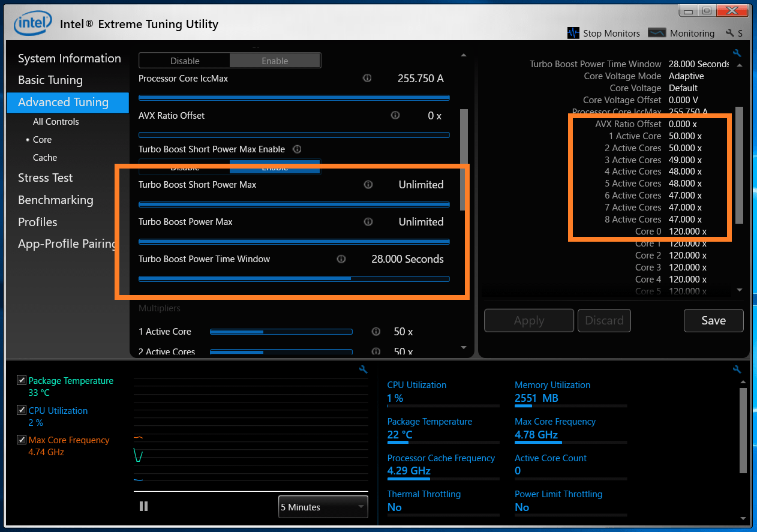Screen dimensions: 757x532
Task: Adjust the Processor Core IccMax slider
Action: pyautogui.click(x=294, y=97)
